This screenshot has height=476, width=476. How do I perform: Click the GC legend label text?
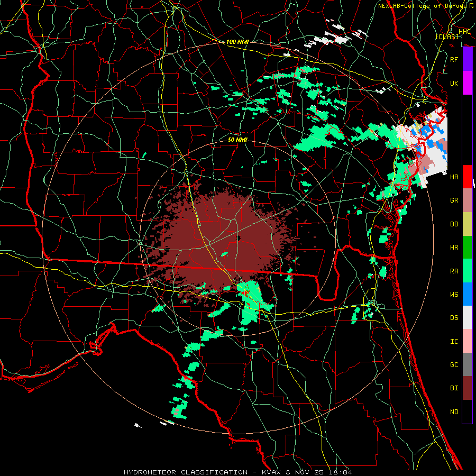454,364
